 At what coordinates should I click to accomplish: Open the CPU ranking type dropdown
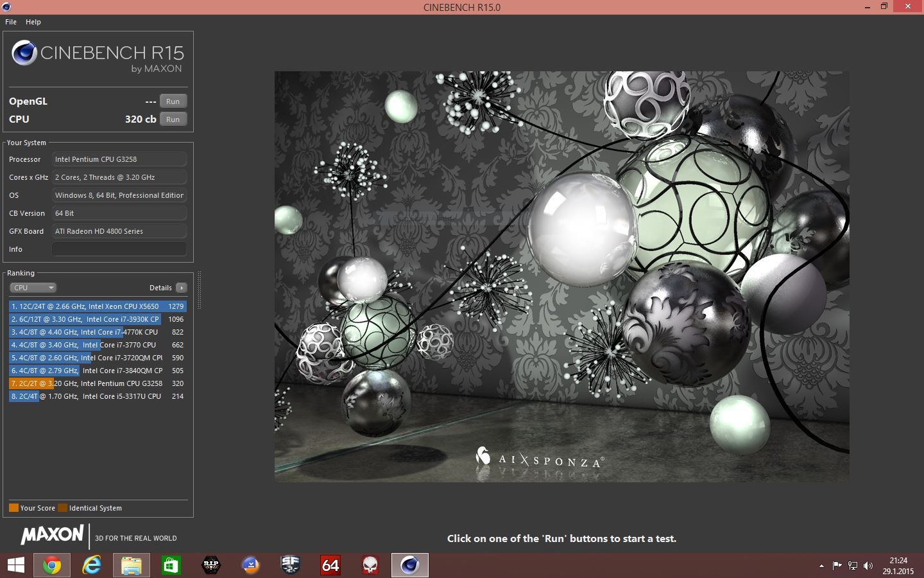(x=33, y=288)
